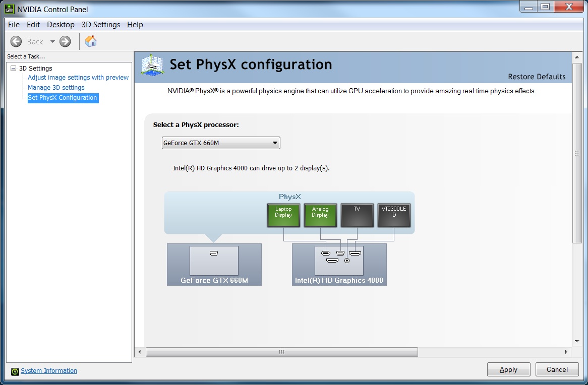Click the vertical scrollbar down arrow
588x385 pixels.
[x=577, y=342]
